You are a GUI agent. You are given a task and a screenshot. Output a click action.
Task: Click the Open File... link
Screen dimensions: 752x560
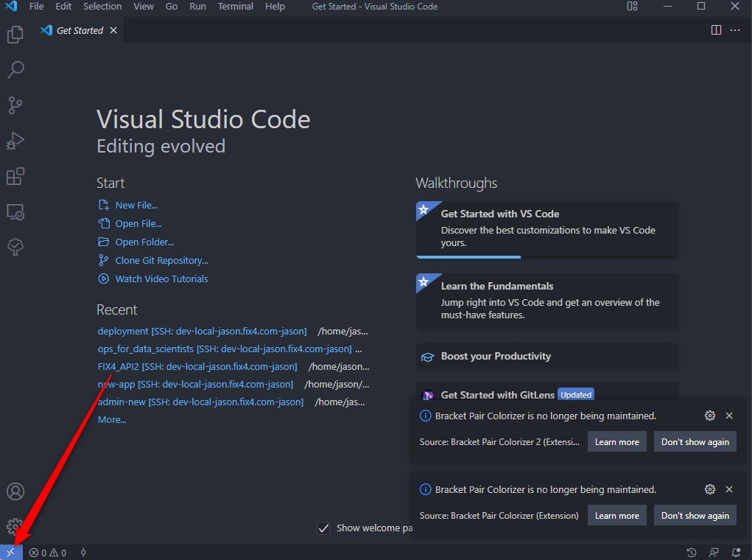pyautogui.click(x=138, y=223)
